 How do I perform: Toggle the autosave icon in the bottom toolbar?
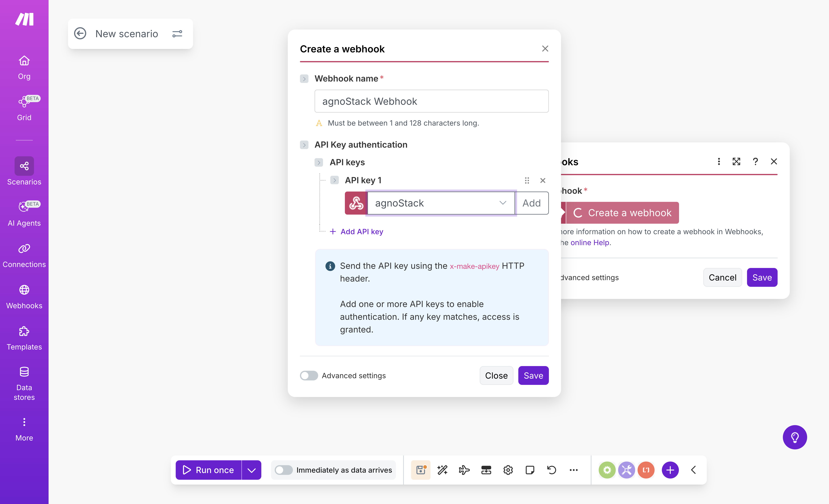421,470
